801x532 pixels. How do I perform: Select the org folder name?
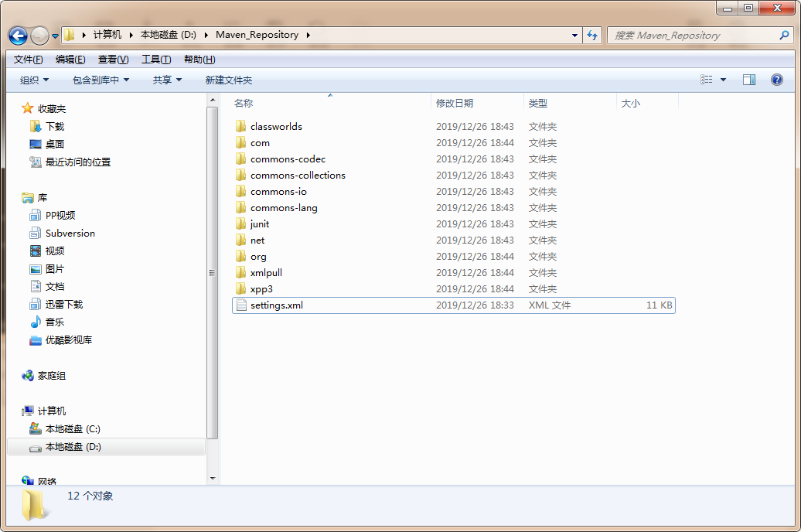click(258, 257)
